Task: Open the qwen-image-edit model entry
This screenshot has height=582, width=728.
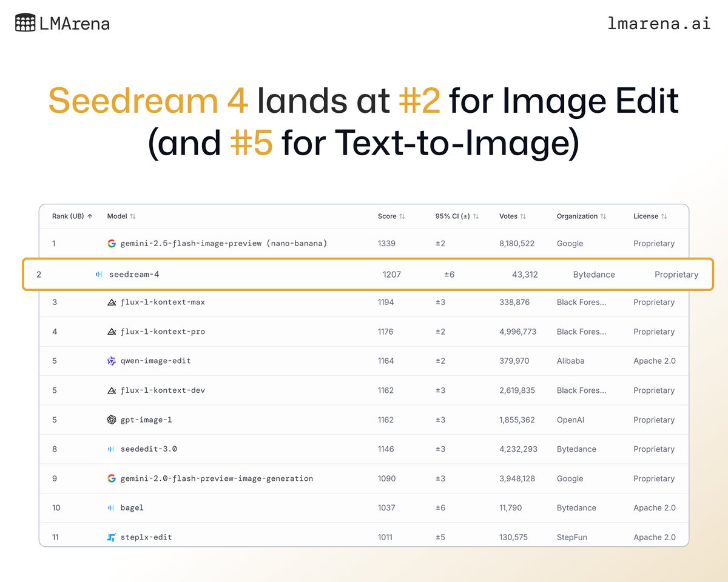Action: [156, 361]
